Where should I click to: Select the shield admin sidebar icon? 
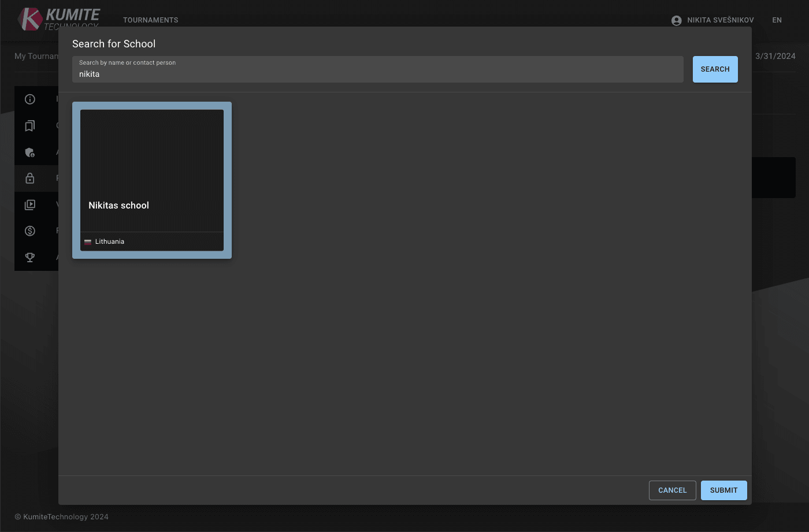pos(30,152)
